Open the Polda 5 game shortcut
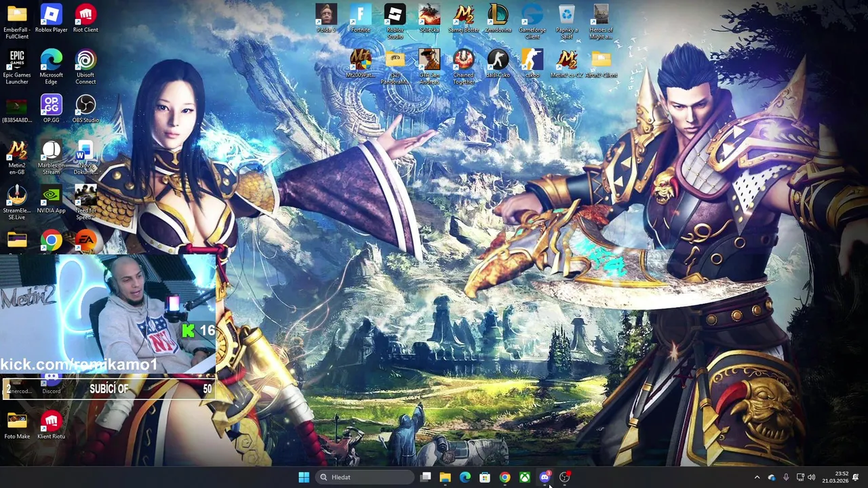This screenshot has height=488, width=868. click(326, 18)
